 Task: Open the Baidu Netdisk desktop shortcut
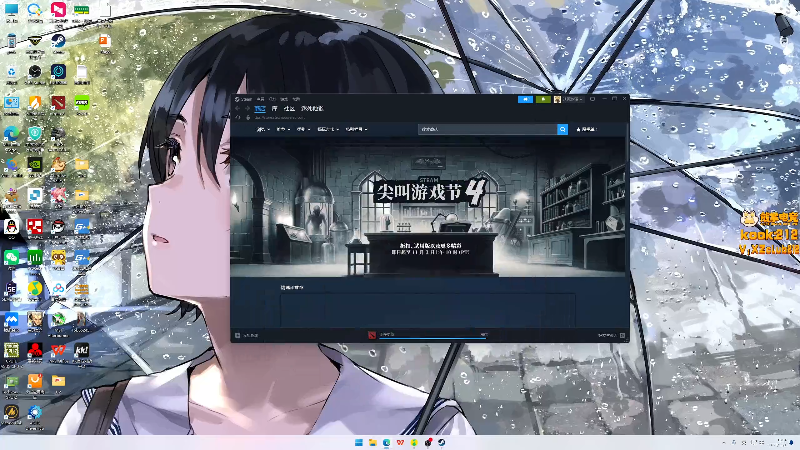click(x=58, y=289)
